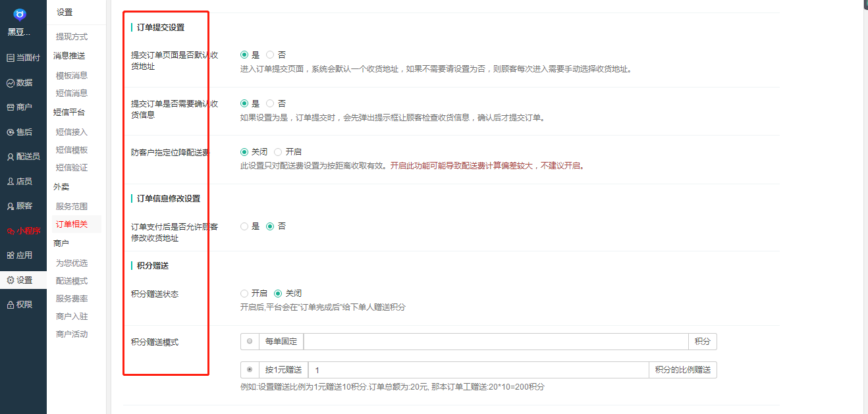Click the 消息推送 group heading

click(x=69, y=56)
